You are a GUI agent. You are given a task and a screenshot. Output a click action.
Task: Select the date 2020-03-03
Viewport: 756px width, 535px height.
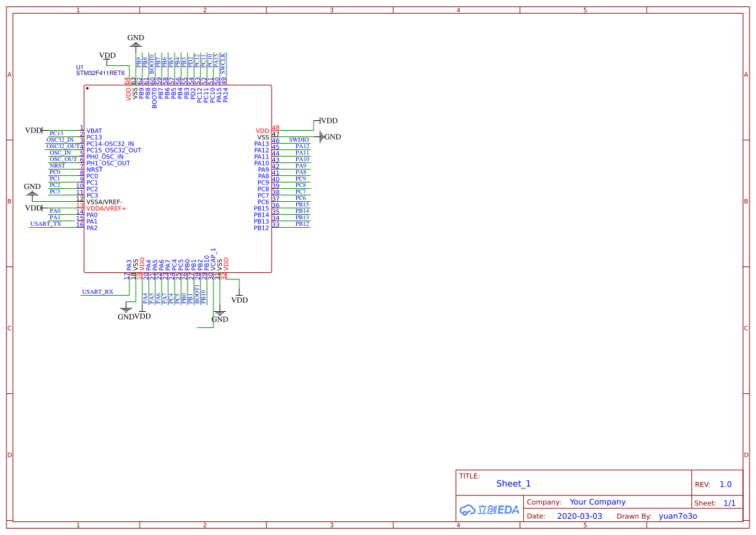click(579, 516)
